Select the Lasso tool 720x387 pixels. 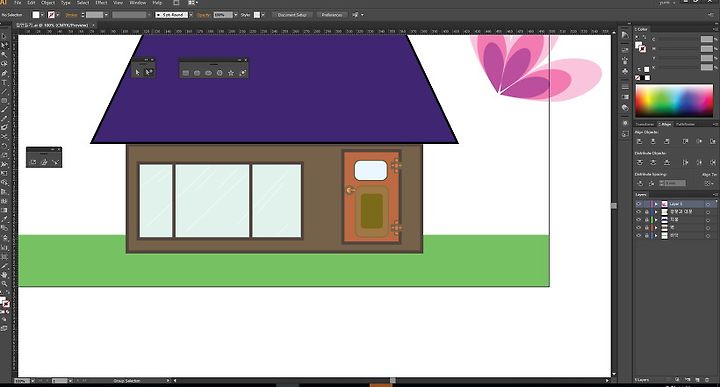coord(5,64)
